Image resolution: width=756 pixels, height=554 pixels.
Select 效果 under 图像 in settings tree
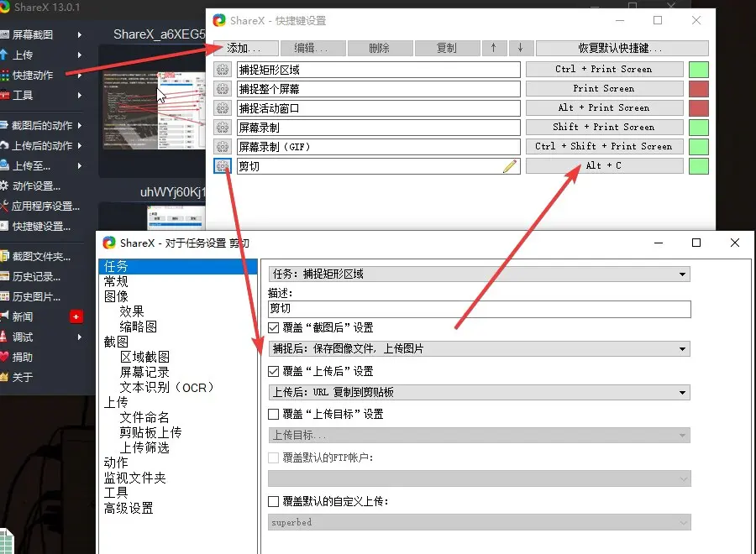[132, 311]
